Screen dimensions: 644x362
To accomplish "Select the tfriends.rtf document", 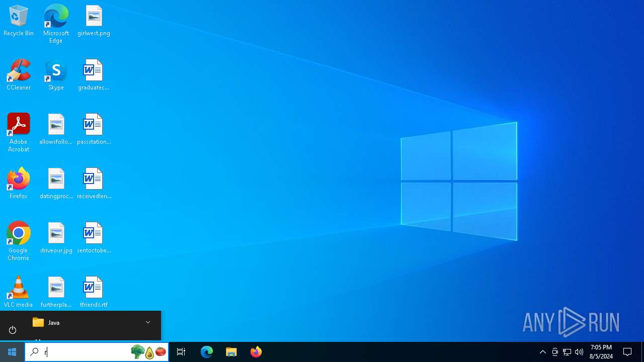I will click(x=94, y=293).
